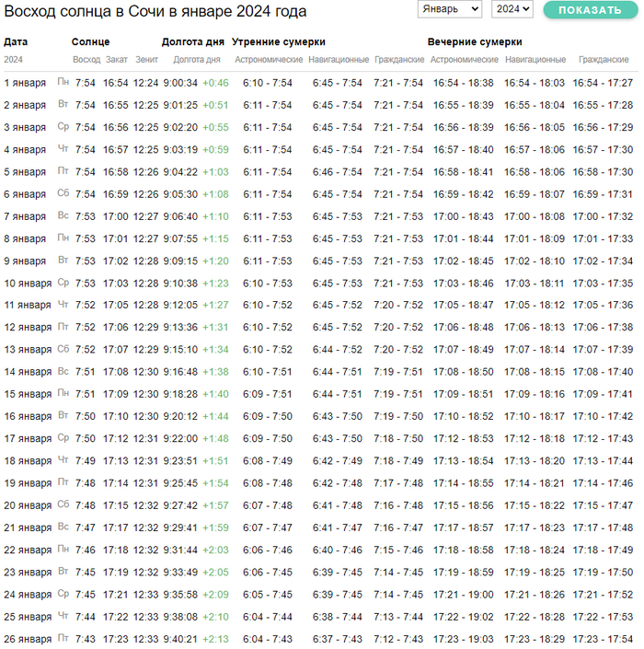Click evening astronomical twilight 17:03 - 18:46
The width and height of the screenshot is (644, 649).
pos(464,284)
